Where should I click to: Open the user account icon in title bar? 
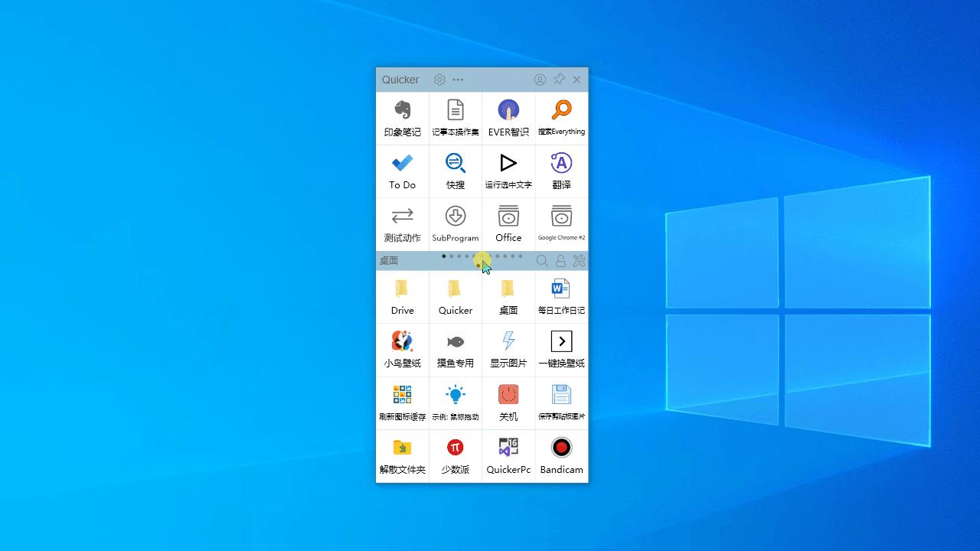click(540, 80)
